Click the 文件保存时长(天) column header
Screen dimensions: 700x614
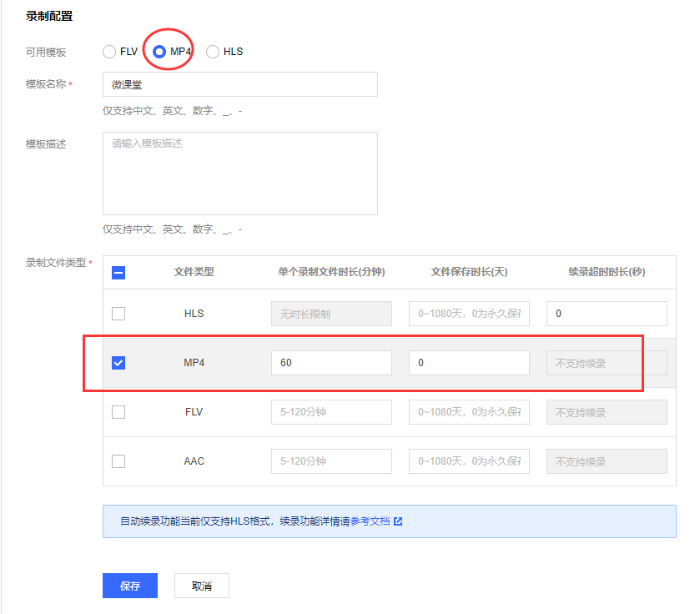pyautogui.click(x=469, y=272)
